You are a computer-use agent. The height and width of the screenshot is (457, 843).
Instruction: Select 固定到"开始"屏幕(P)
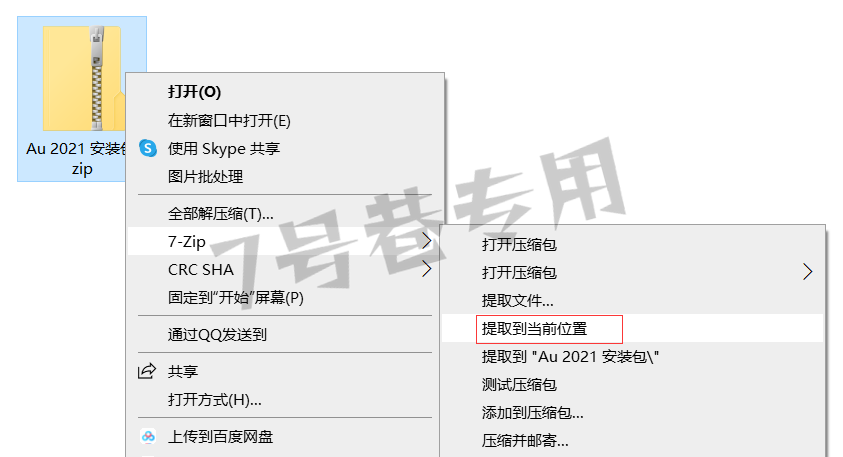click(235, 297)
